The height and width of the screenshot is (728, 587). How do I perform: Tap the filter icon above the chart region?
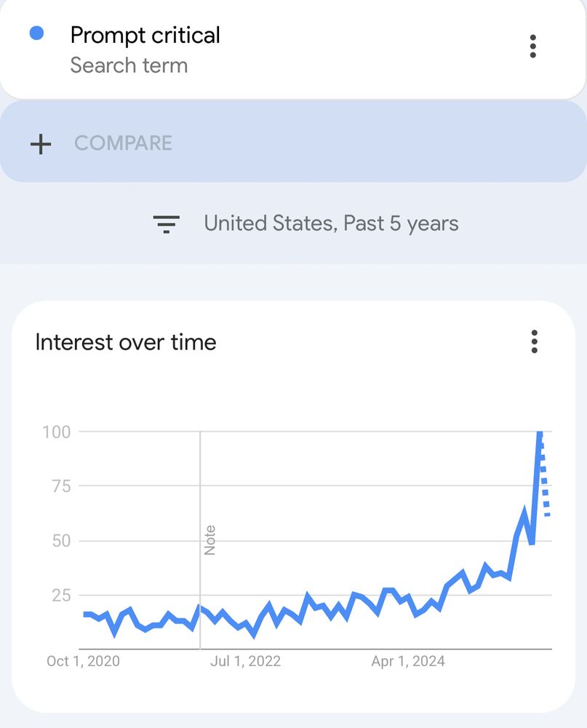(166, 223)
